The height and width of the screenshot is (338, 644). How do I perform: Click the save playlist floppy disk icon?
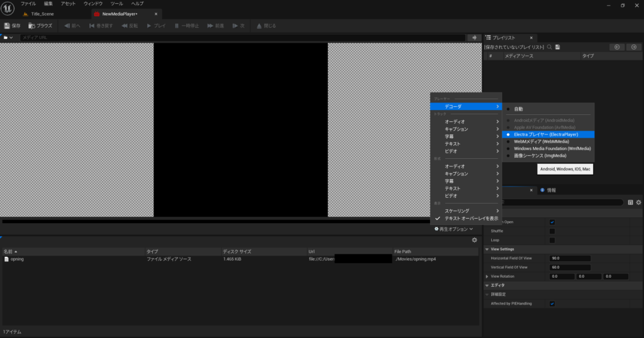coord(557,47)
